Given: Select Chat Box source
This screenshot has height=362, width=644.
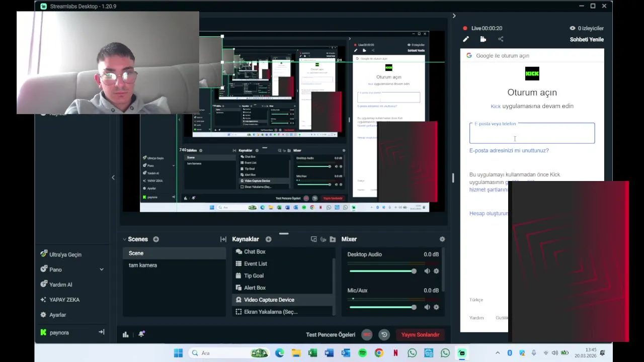Looking at the screenshot, I should pos(282,252).
